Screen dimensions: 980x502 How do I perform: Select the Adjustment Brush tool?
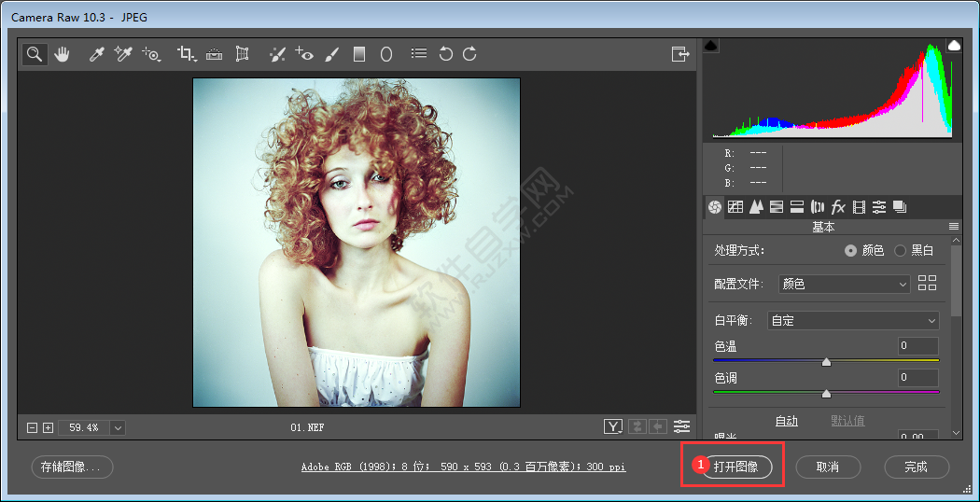click(x=331, y=54)
